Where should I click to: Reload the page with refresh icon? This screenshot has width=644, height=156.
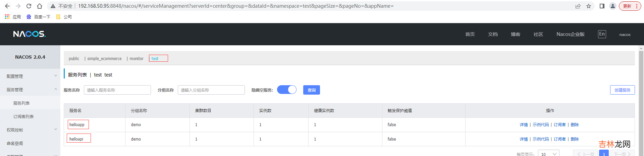29,6
